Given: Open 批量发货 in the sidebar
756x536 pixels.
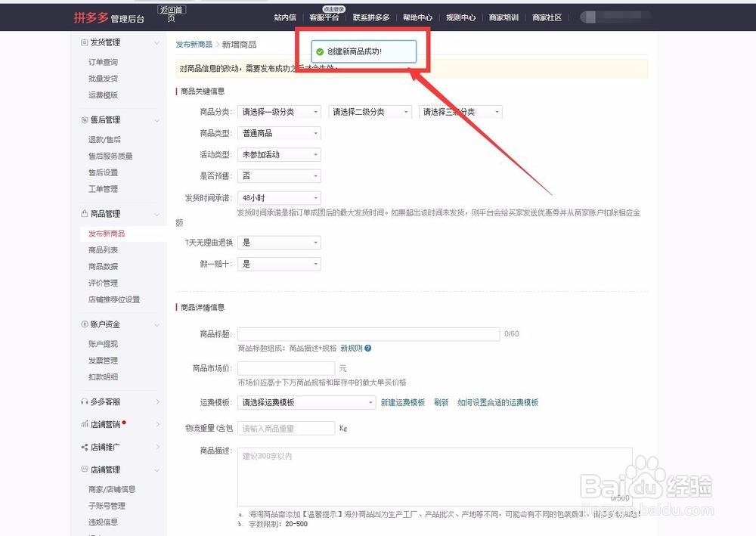Looking at the screenshot, I should [x=103, y=79].
